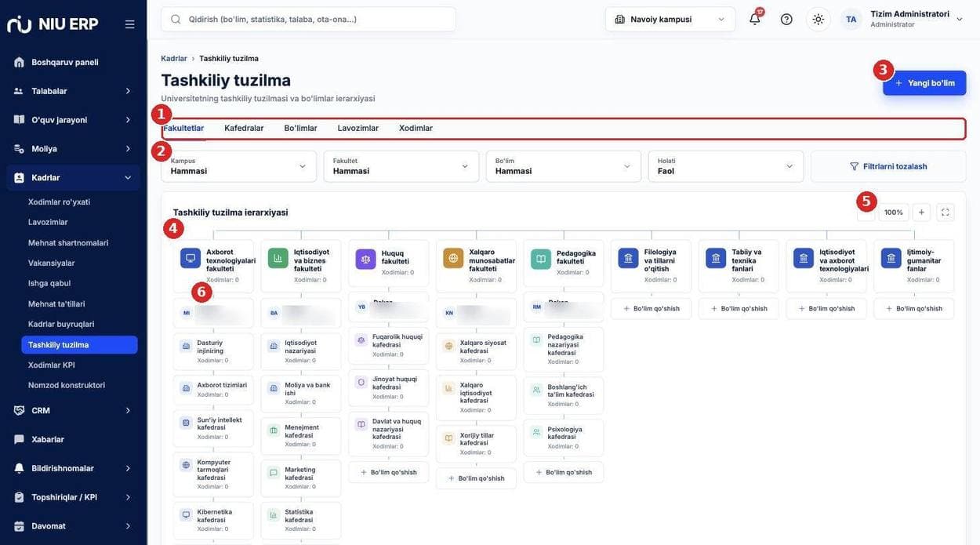This screenshot has width=980, height=545.
Task: Expand the hierarchy to fullscreen
Action: click(946, 212)
